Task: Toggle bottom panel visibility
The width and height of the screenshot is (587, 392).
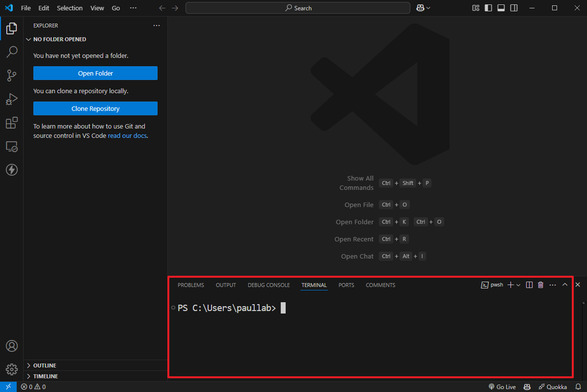Action: click(x=501, y=8)
